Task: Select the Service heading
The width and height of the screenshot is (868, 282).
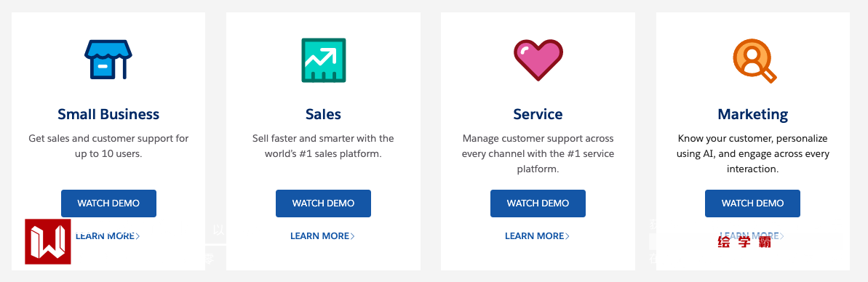Action: [538, 114]
